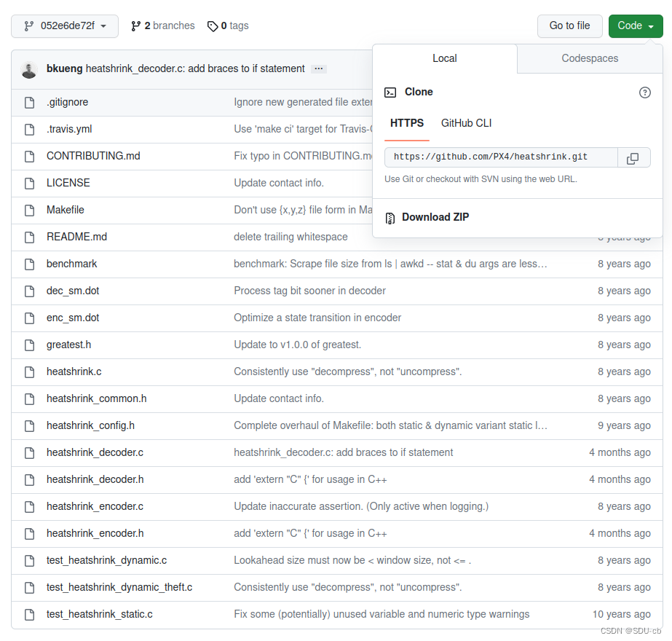
Task: Click the file icon for .gitignore
Action: click(x=30, y=103)
